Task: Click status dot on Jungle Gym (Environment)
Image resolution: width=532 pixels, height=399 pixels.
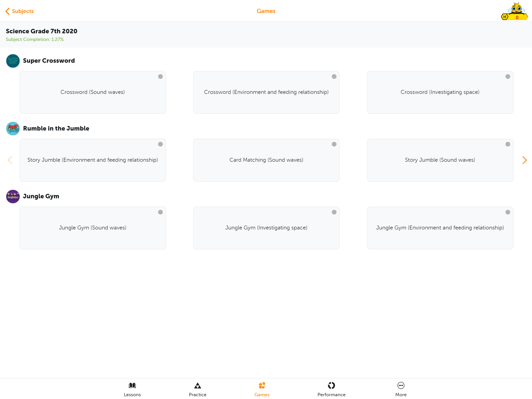Action: [x=508, y=212]
